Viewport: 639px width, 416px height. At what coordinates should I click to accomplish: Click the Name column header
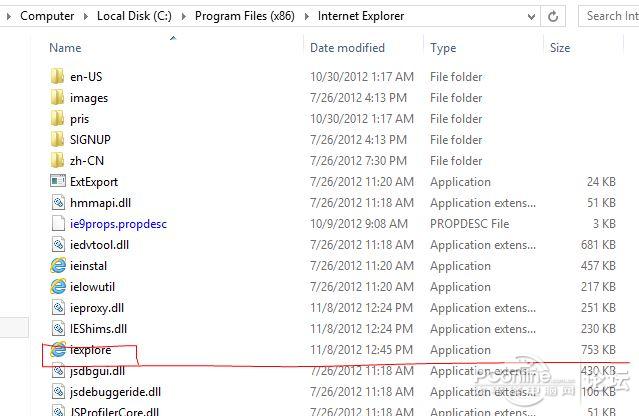point(65,48)
